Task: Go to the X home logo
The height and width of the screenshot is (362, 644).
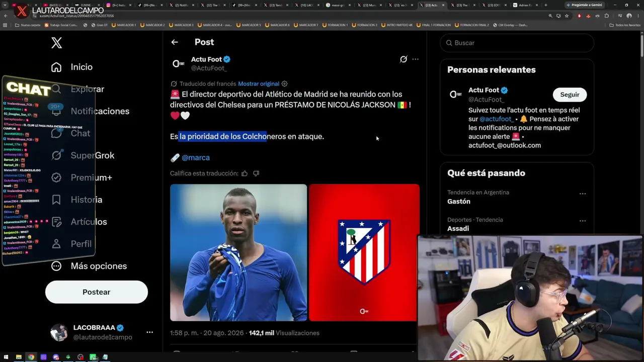Action: [x=56, y=43]
